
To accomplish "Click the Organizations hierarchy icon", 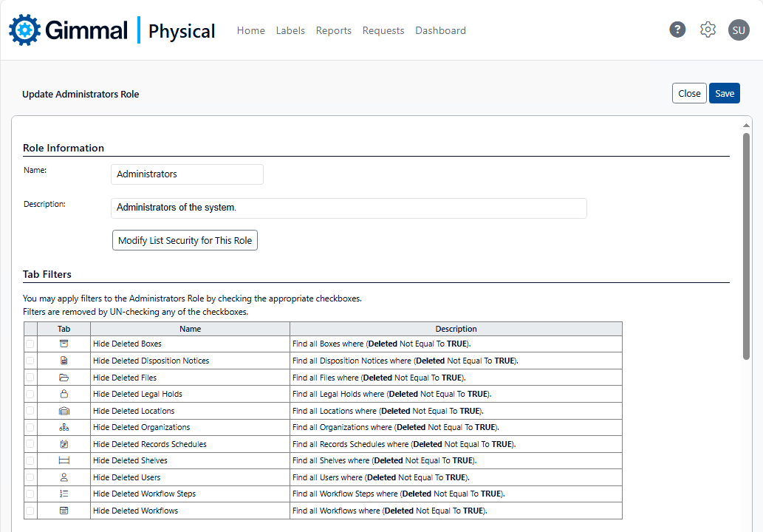I will tap(64, 427).
